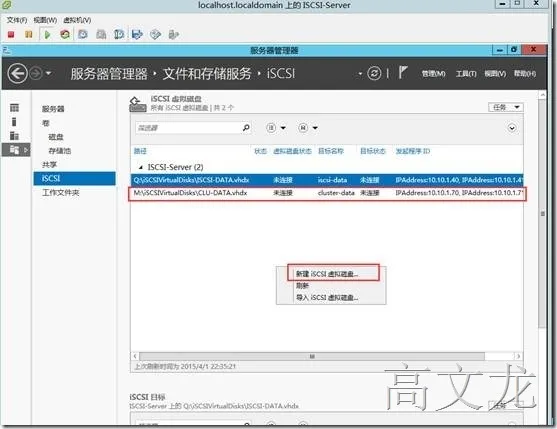
Task: Click the red stop VM toolbar icon
Action: pos(11,34)
